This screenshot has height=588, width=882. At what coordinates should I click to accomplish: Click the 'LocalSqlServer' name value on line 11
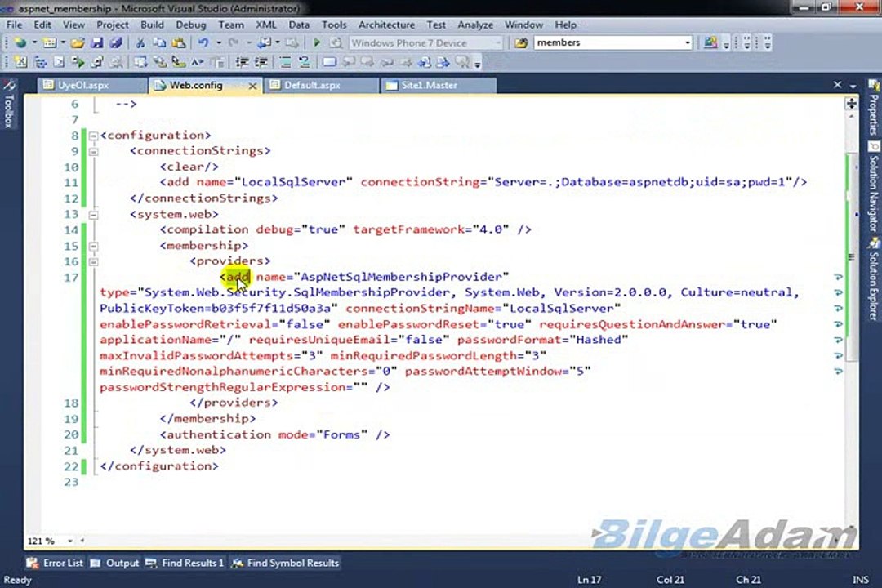294,182
